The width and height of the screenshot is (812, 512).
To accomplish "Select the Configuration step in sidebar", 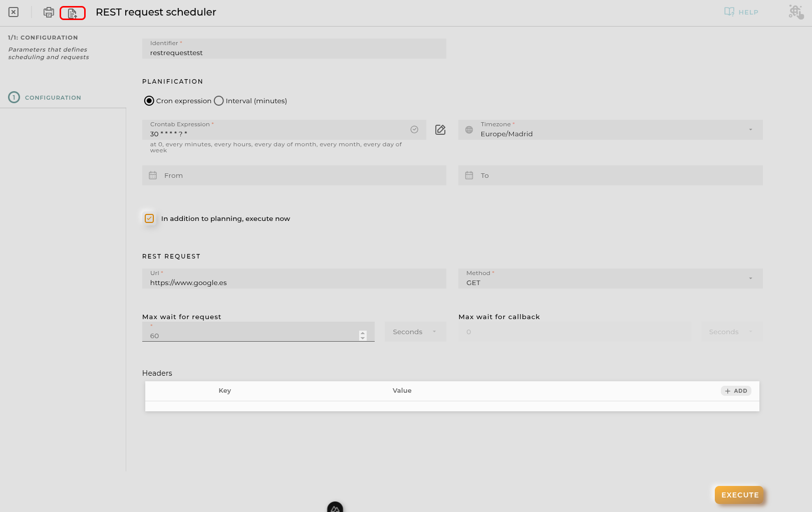I will click(x=45, y=97).
